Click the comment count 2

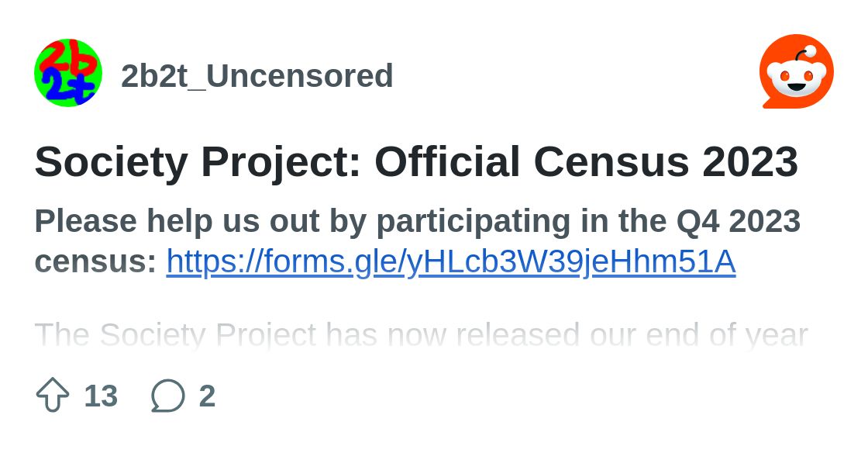207,396
